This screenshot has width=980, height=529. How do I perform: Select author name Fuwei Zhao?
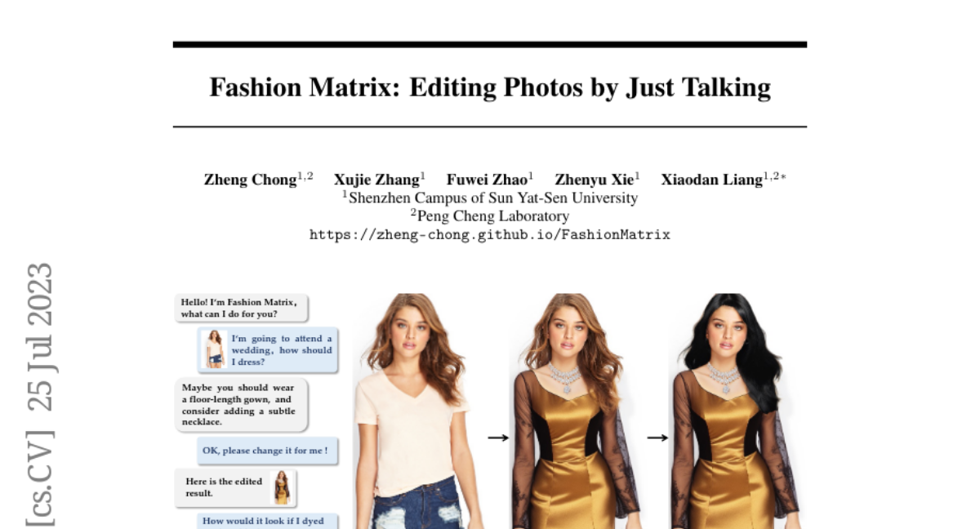point(487,180)
